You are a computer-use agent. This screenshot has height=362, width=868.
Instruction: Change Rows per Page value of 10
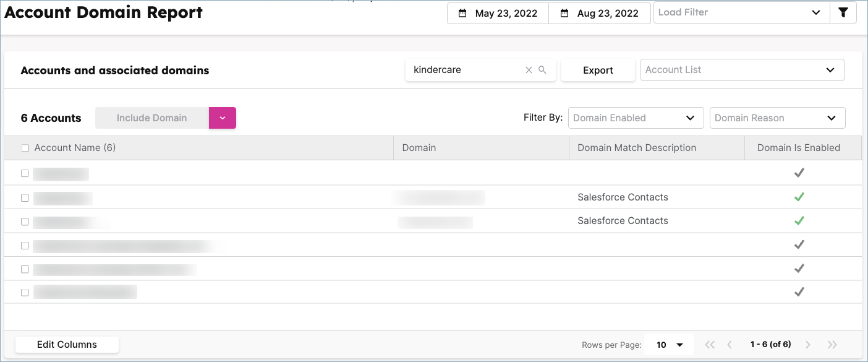(x=669, y=345)
